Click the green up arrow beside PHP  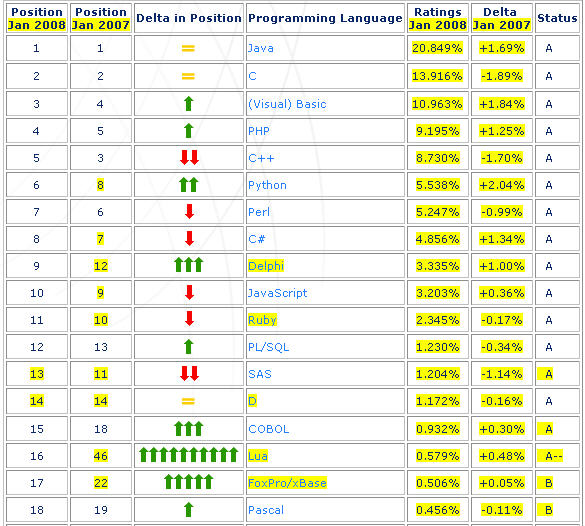click(188, 131)
